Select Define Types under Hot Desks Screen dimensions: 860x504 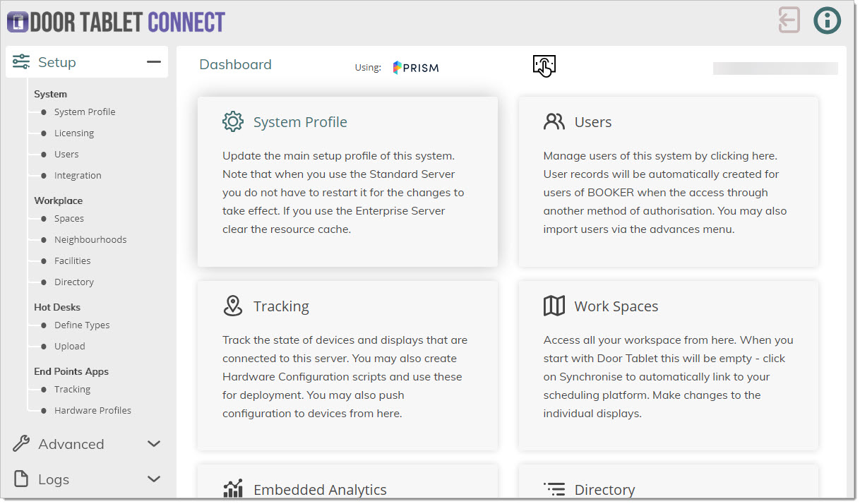point(82,325)
